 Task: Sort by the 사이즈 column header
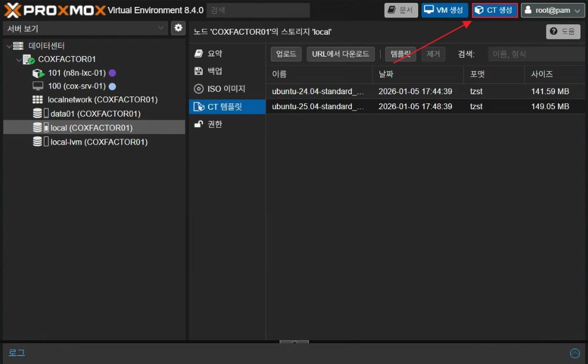pos(555,74)
